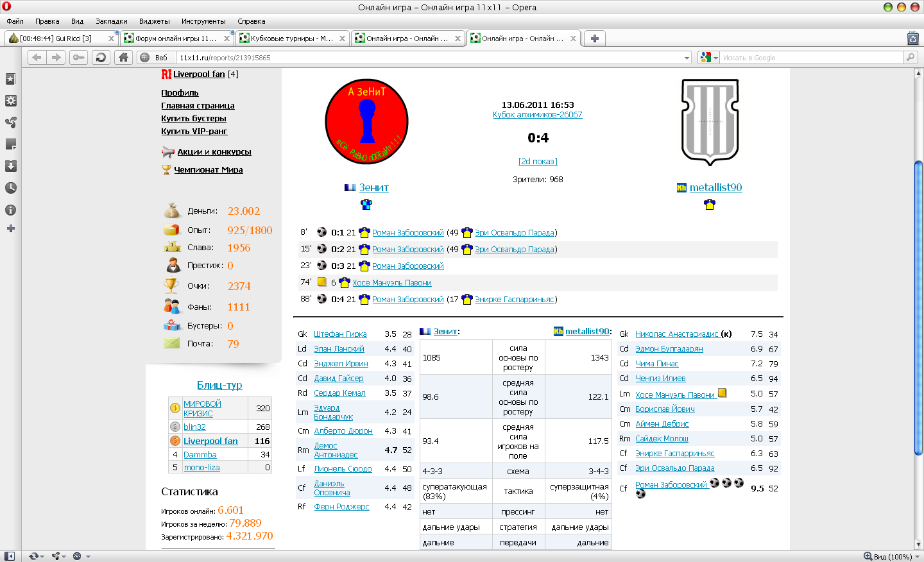Image resolution: width=924 pixels, height=562 pixels.
Task: Open the Downloads panel in the sidebar
Action: [10, 166]
